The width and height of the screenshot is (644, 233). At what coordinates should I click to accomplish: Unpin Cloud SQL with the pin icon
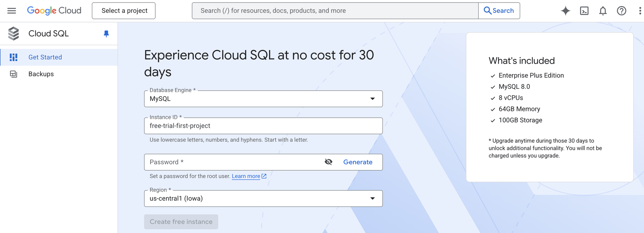pos(106,34)
